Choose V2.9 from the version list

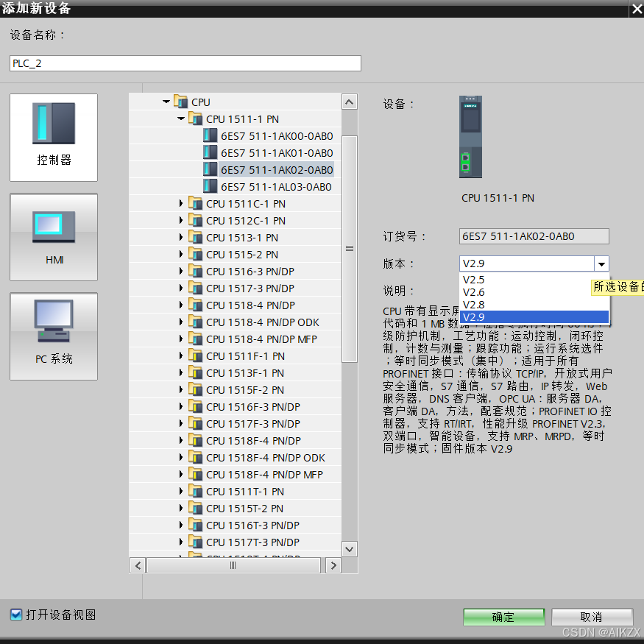click(534, 317)
